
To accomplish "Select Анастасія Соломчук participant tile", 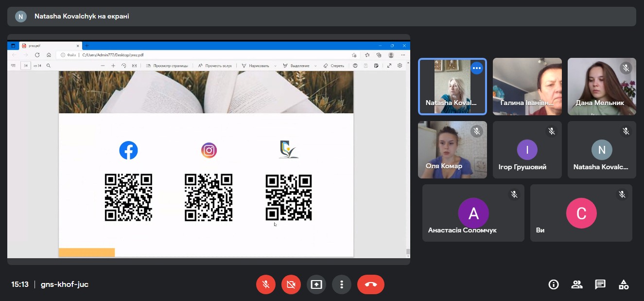I will point(473,213).
